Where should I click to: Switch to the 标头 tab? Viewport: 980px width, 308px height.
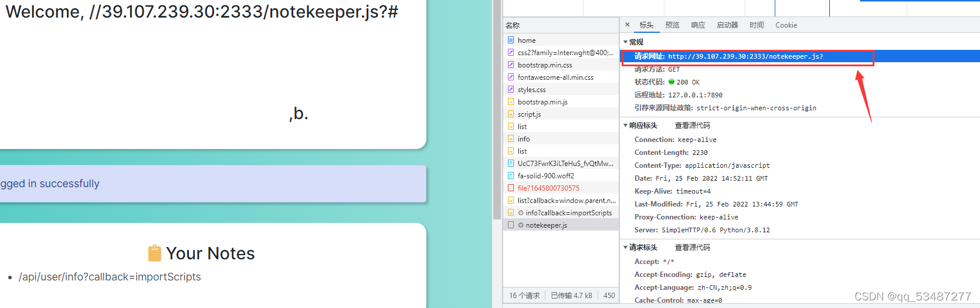[646, 25]
